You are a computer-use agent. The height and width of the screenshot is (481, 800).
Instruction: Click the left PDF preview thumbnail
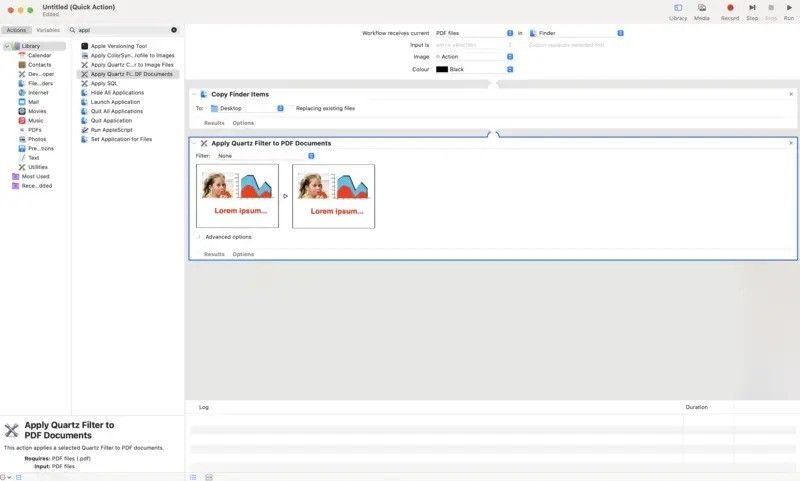[237, 196]
